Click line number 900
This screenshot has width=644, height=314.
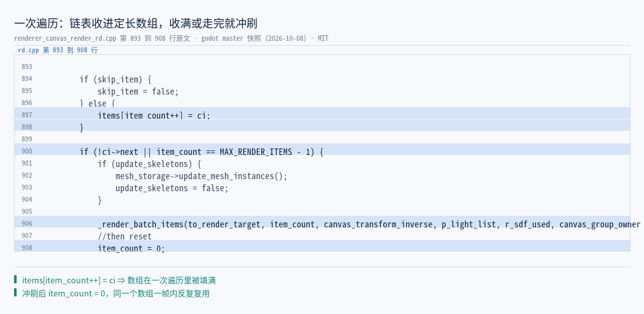(x=27, y=151)
